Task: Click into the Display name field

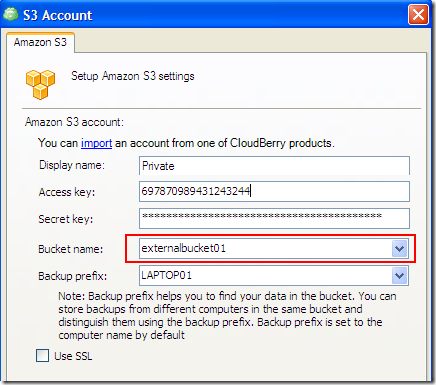Action: [x=274, y=166]
